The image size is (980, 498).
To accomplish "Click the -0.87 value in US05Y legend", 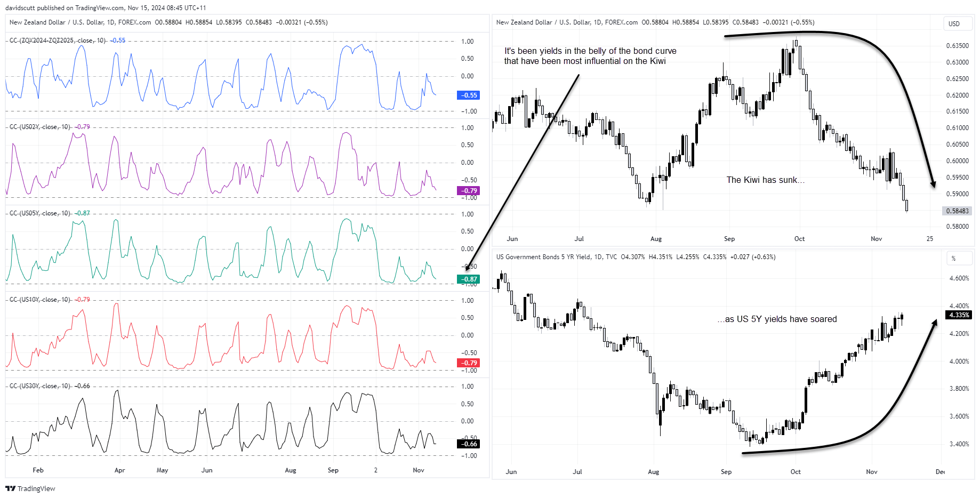I will [82, 213].
